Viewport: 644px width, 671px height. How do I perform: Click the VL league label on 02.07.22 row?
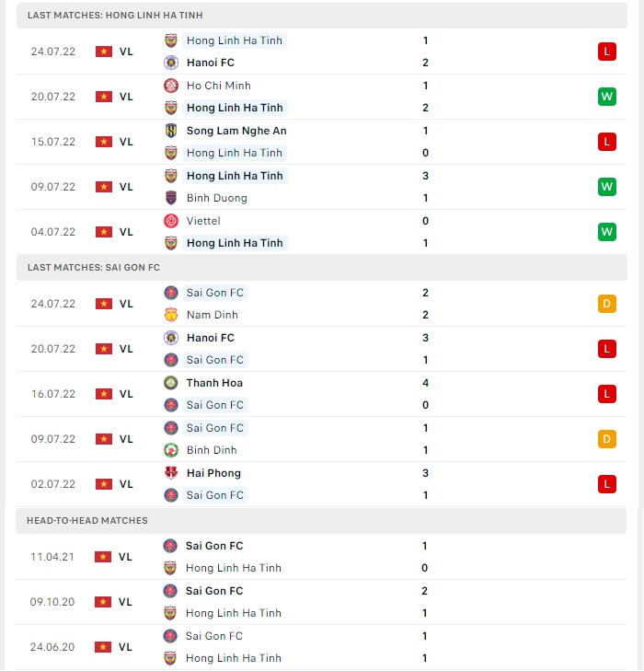pos(126,484)
